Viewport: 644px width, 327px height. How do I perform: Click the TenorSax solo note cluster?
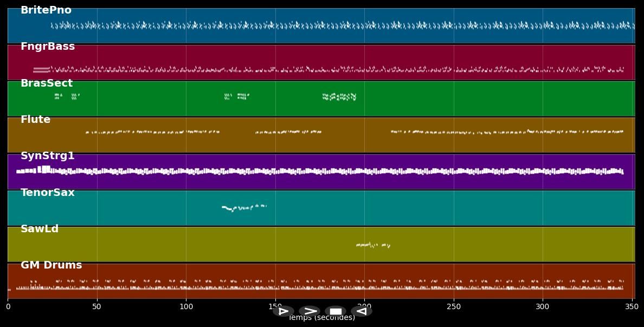[x=243, y=207]
